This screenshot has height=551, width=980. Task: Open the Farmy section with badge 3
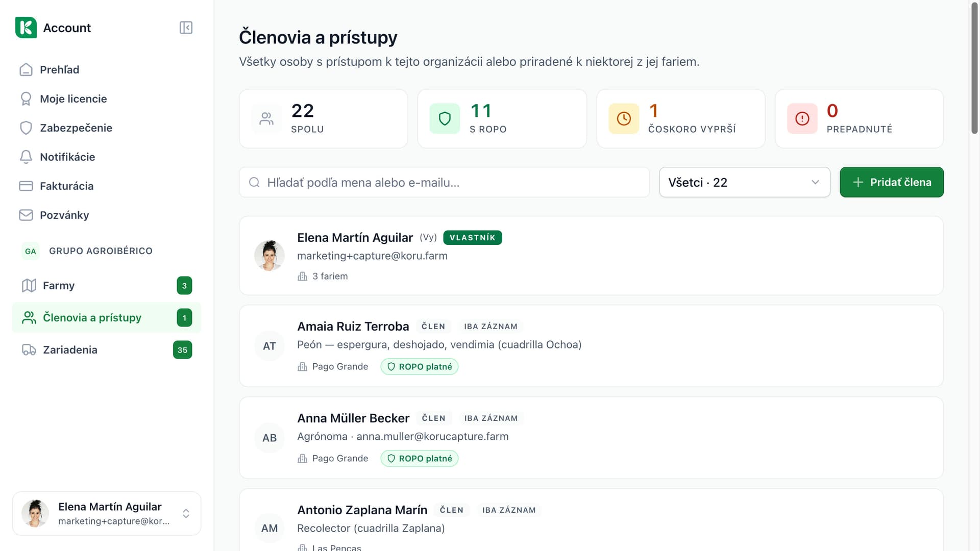coord(107,286)
